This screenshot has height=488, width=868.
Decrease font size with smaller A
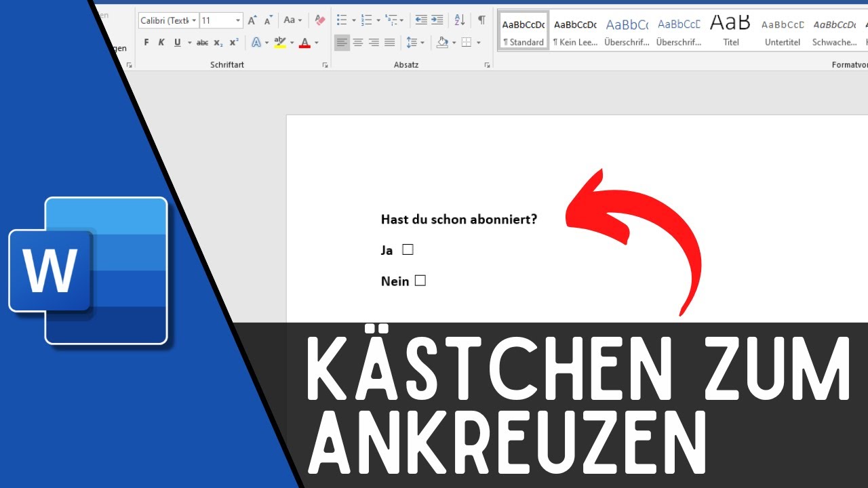269,20
